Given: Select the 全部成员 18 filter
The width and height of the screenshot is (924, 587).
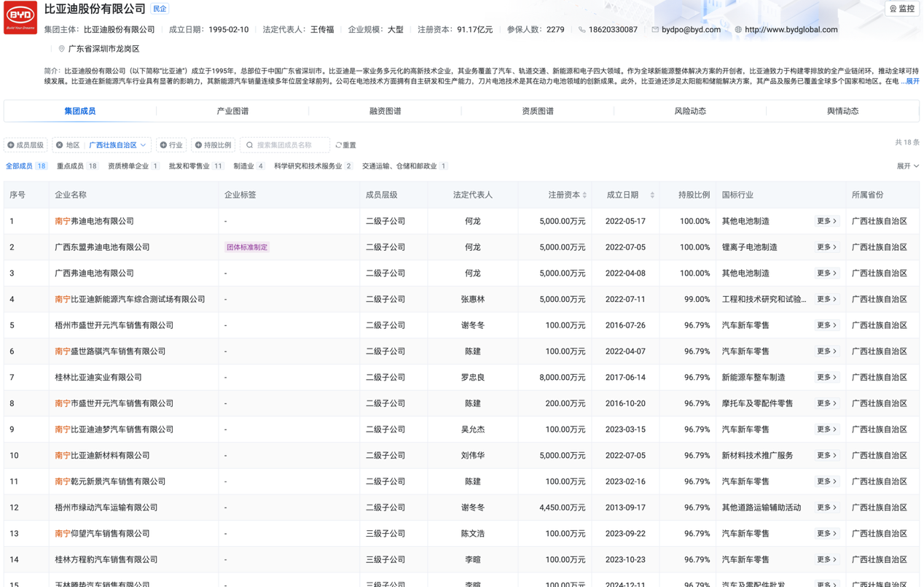Looking at the screenshot, I should coord(26,166).
